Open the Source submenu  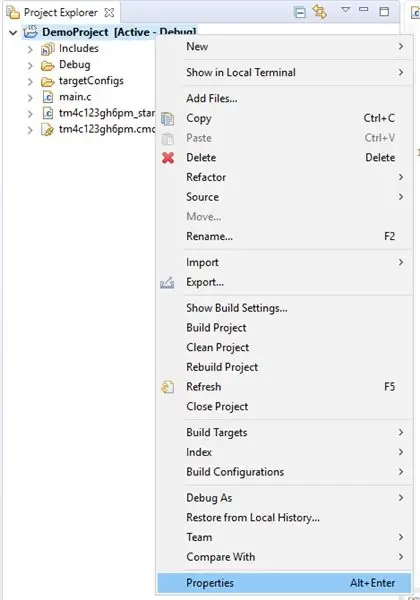(x=285, y=197)
